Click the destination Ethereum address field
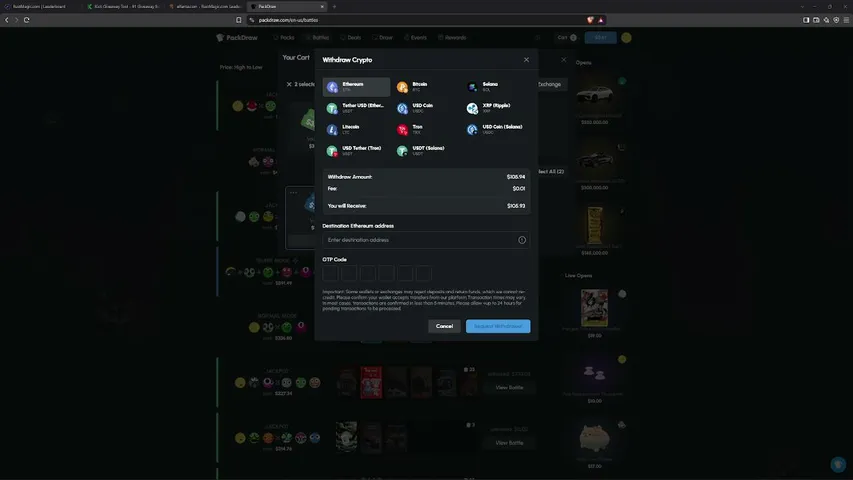This screenshot has height=480, width=853. coord(426,240)
